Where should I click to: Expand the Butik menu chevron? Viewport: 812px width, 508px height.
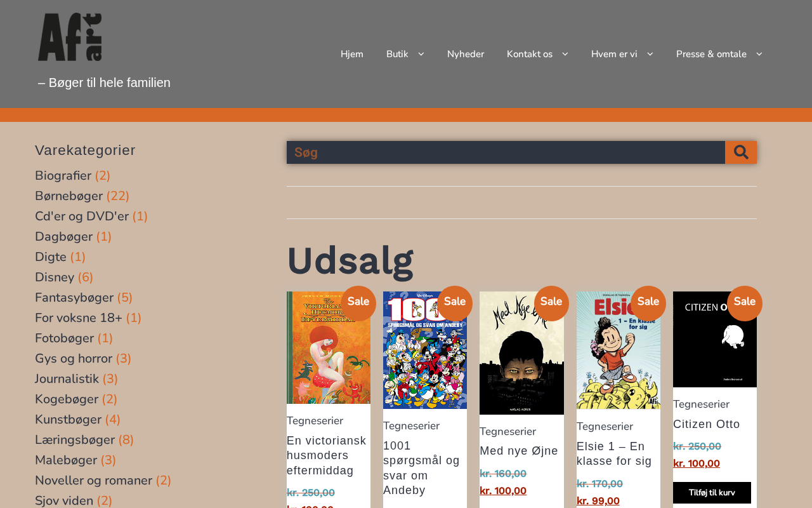421,54
